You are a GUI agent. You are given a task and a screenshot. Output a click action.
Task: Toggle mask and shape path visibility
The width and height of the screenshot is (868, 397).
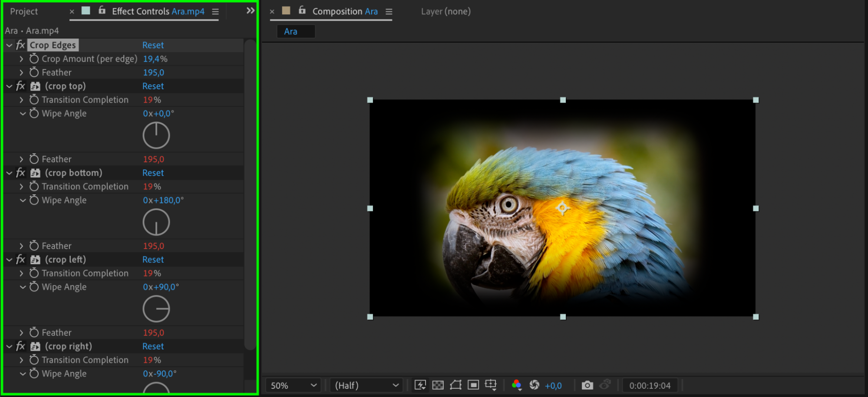pyautogui.click(x=455, y=385)
